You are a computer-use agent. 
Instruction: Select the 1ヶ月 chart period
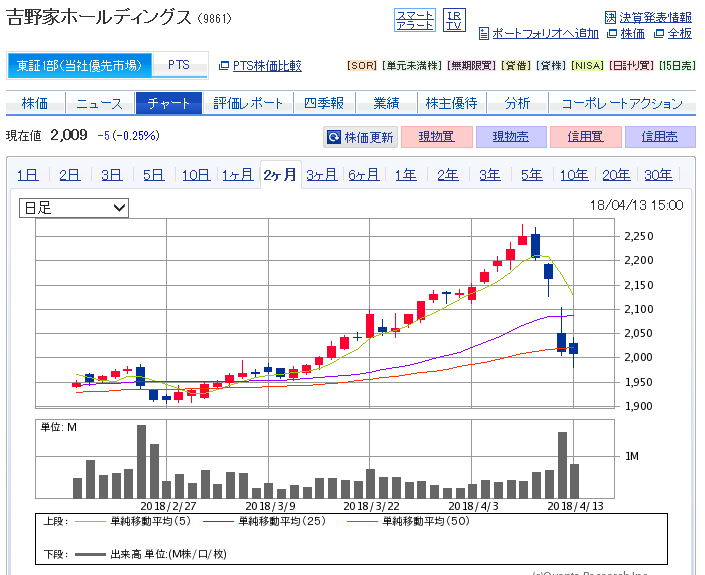pyautogui.click(x=238, y=174)
